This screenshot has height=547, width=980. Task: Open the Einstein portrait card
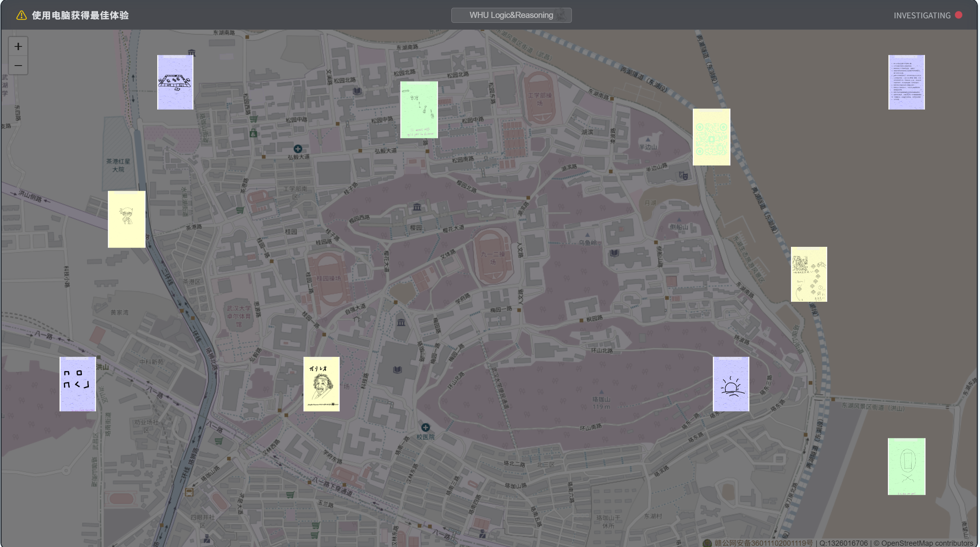point(321,384)
